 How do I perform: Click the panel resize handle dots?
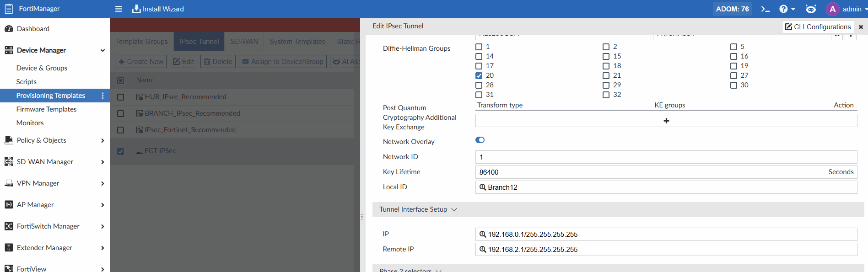click(362, 217)
